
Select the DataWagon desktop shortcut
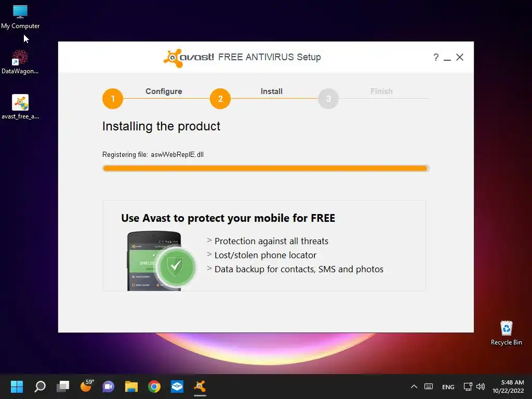[20, 62]
